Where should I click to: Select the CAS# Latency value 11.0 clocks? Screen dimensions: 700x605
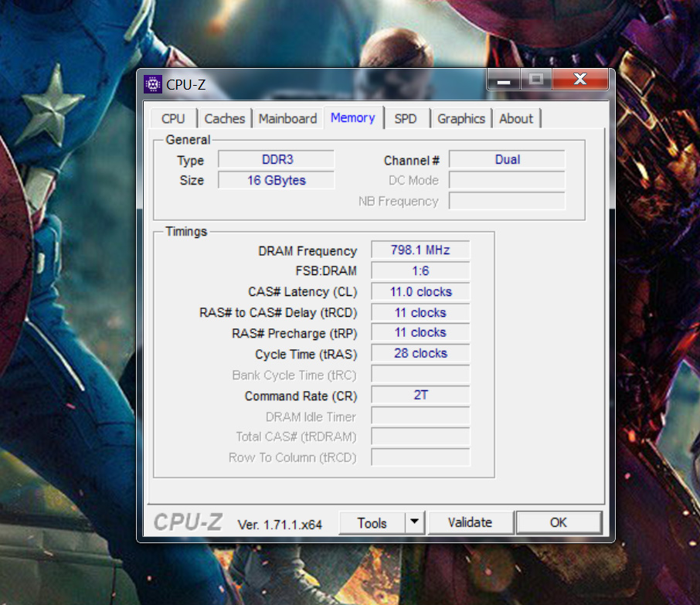click(x=420, y=291)
